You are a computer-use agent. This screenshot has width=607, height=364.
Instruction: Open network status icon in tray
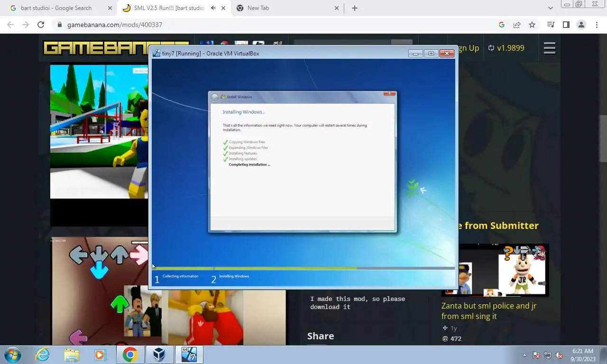tap(548, 355)
